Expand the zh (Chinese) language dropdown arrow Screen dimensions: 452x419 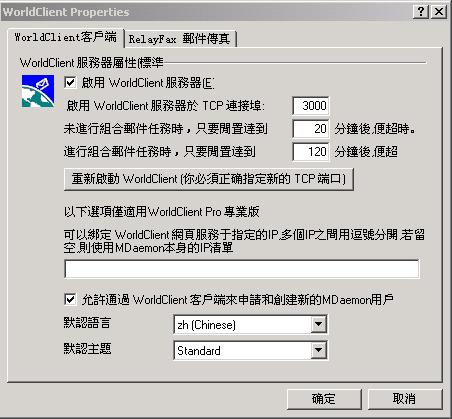[x=319, y=324]
